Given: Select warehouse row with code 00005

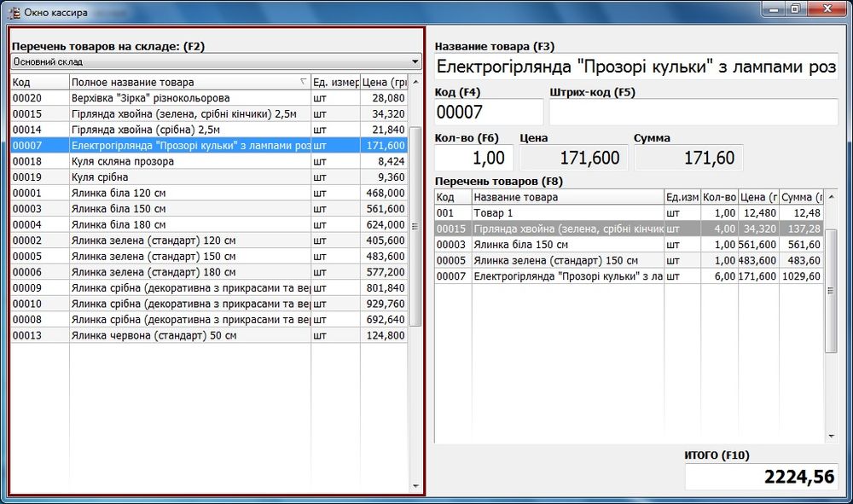Looking at the screenshot, I should pos(209,256).
